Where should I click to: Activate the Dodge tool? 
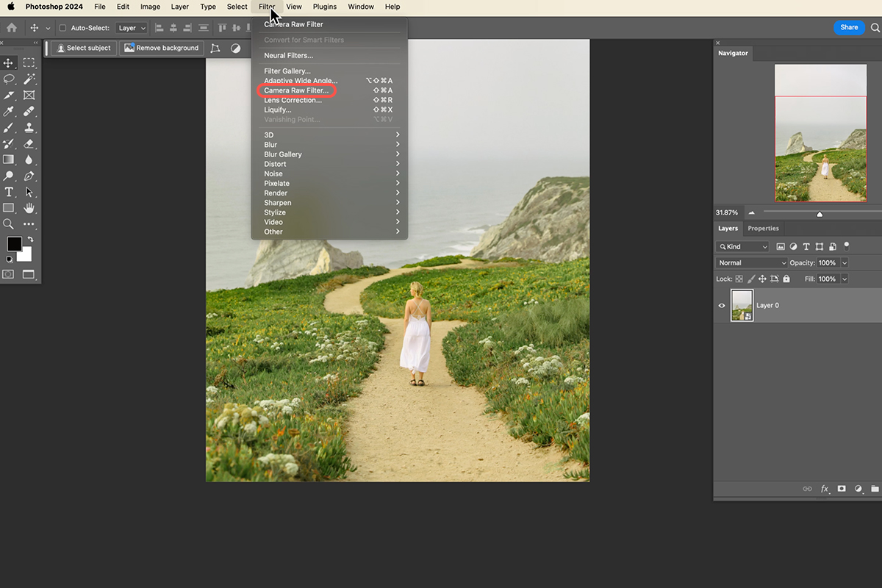coord(9,176)
